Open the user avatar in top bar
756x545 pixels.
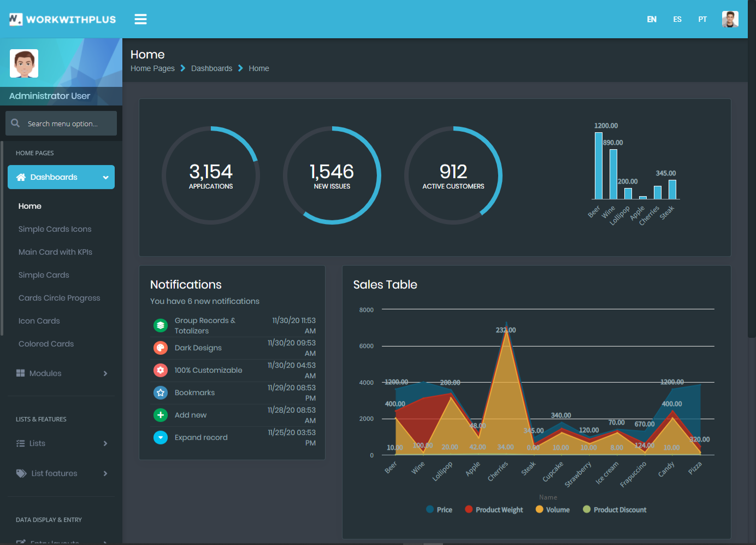[x=730, y=19]
